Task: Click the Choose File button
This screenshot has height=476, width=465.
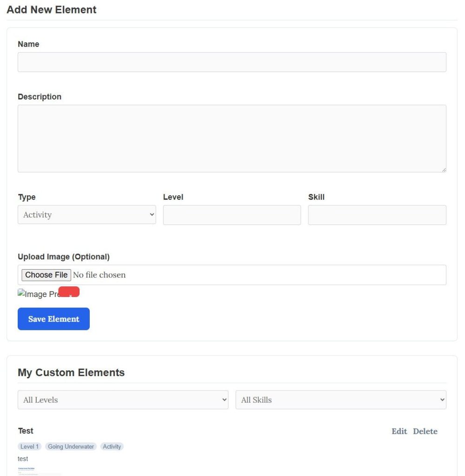Action: pos(46,275)
